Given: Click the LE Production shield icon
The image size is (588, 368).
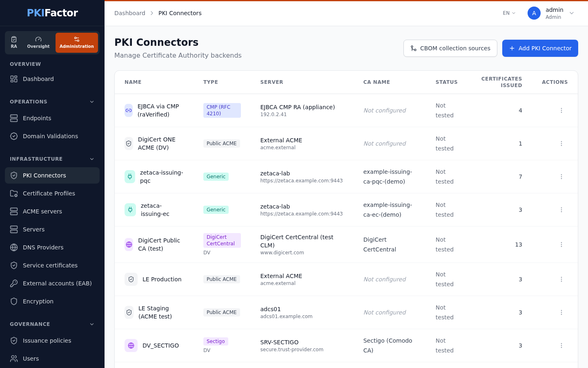Looking at the screenshot, I should click(131, 279).
